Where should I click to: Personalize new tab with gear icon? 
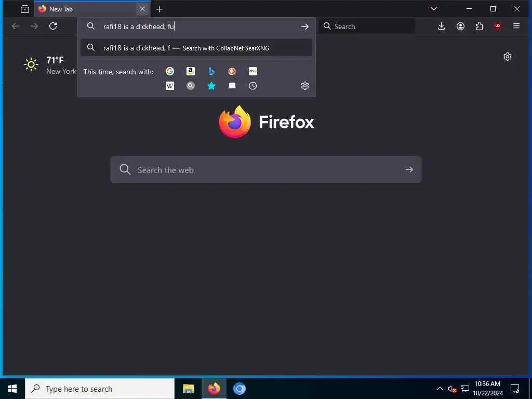tap(507, 57)
